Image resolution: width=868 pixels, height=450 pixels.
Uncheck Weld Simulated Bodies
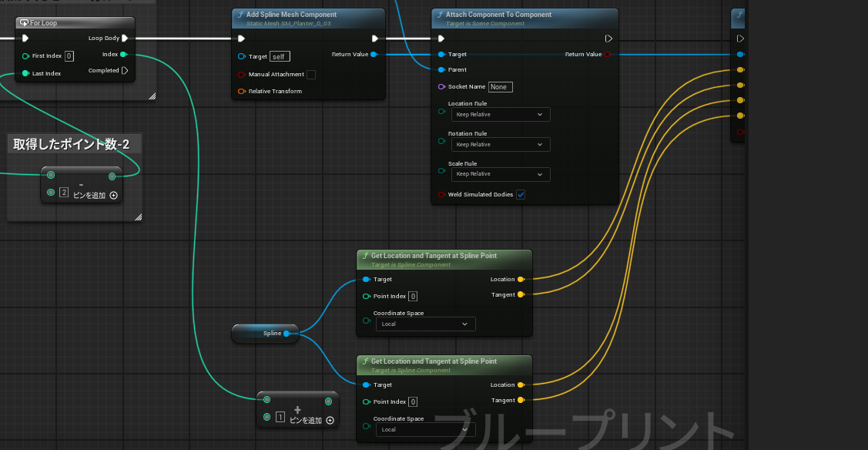[521, 194]
